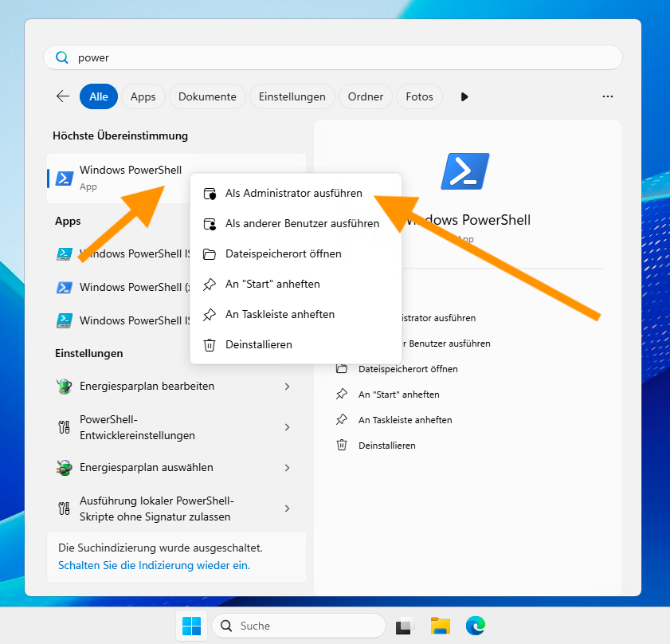Expand 'PowerShell-Entwicklereinstellungen' chevron
The image size is (670, 644).
pos(287,427)
